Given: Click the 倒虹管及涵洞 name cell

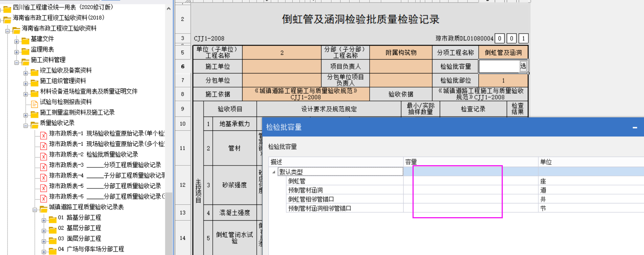Looking at the screenshot, I should pos(503,52).
